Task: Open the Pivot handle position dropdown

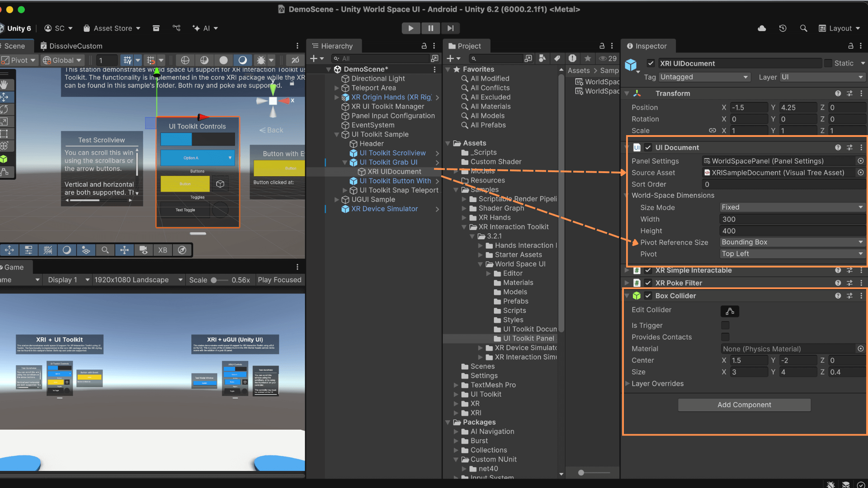Action: (18, 60)
